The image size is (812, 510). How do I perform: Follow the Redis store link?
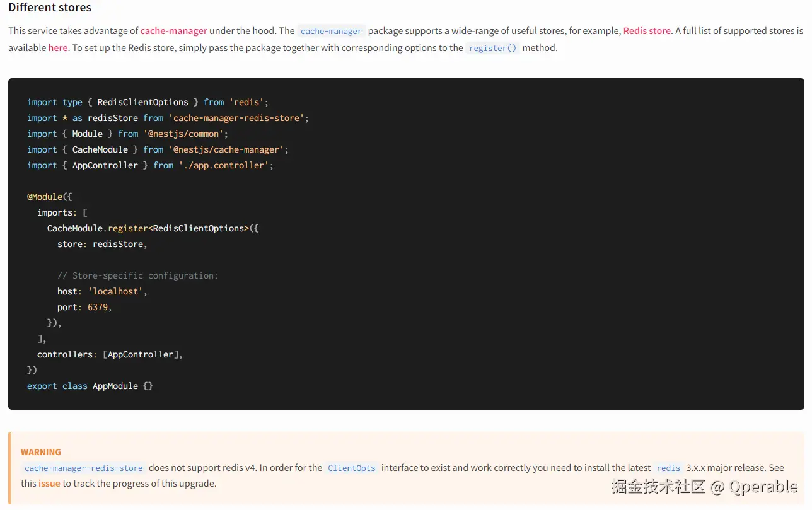647,30
